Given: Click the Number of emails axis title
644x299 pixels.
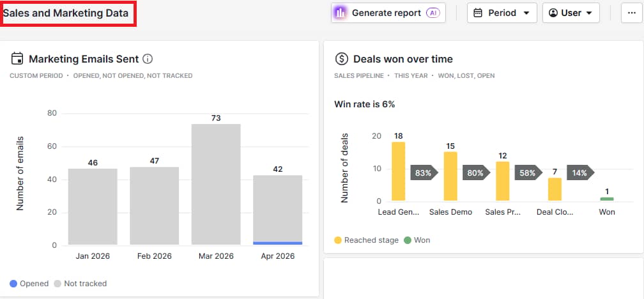Looking at the screenshot, I should (20, 173).
